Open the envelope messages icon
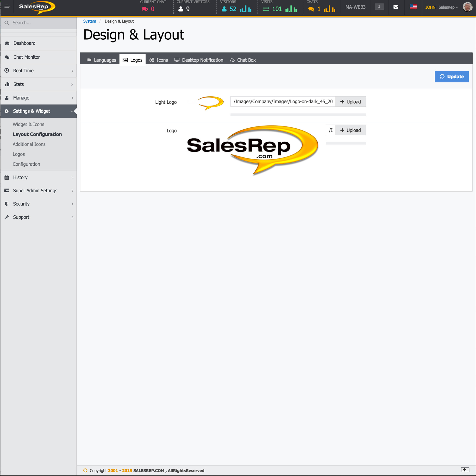The height and width of the screenshot is (476, 476). pos(396,7)
